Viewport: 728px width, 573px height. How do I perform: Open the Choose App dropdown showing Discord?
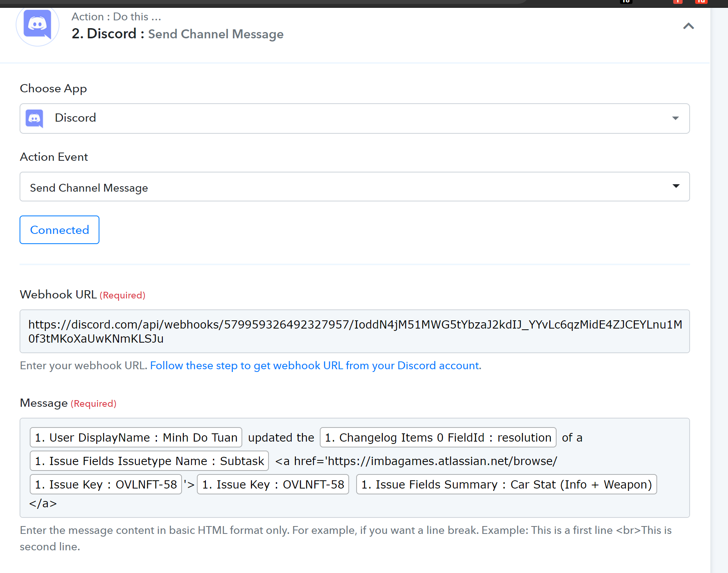click(355, 118)
